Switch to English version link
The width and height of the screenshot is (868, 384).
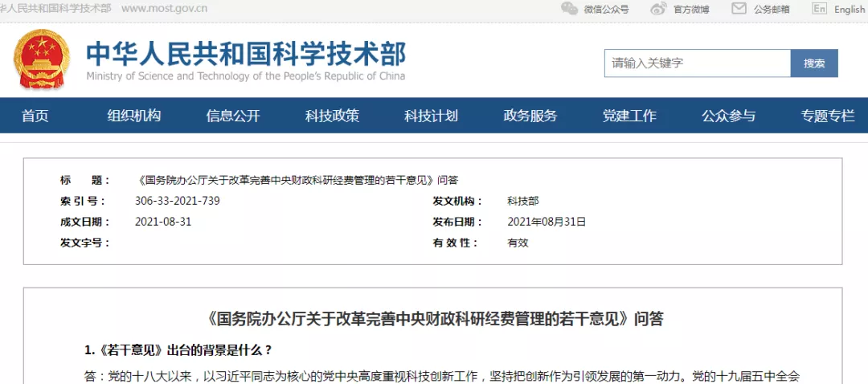pyautogui.click(x=850, y=10)
